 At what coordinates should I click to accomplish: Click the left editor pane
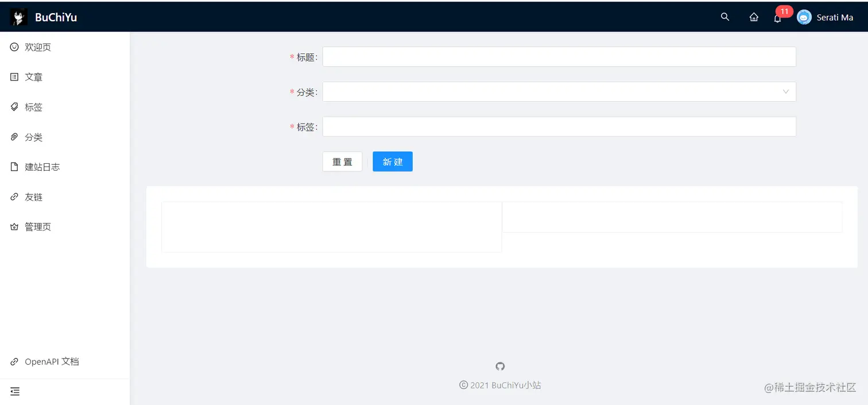pos(332,227)
